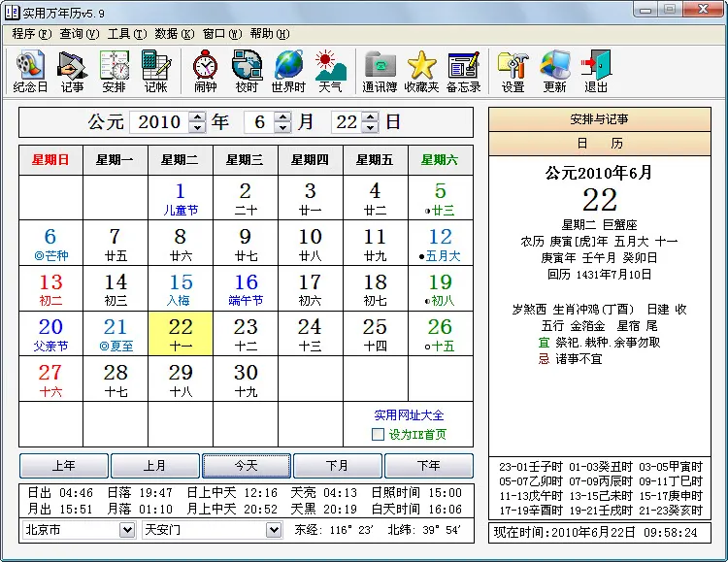The width and height of the screenshot is (728, 562).
Task: Open the 查询(V) menu
Action: point(80,34)
